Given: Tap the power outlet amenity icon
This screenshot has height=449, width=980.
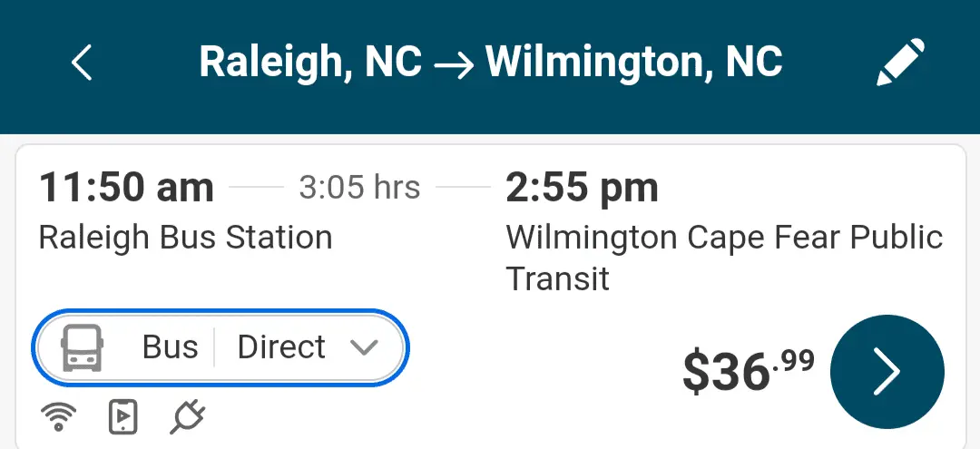Looking at the screenshot, I should point(187,417).
